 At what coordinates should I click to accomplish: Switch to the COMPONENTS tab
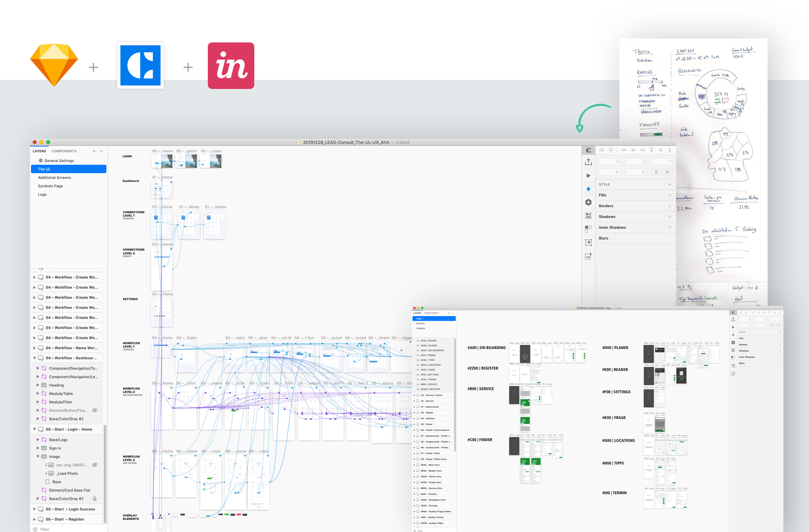(x=64, y=151)
